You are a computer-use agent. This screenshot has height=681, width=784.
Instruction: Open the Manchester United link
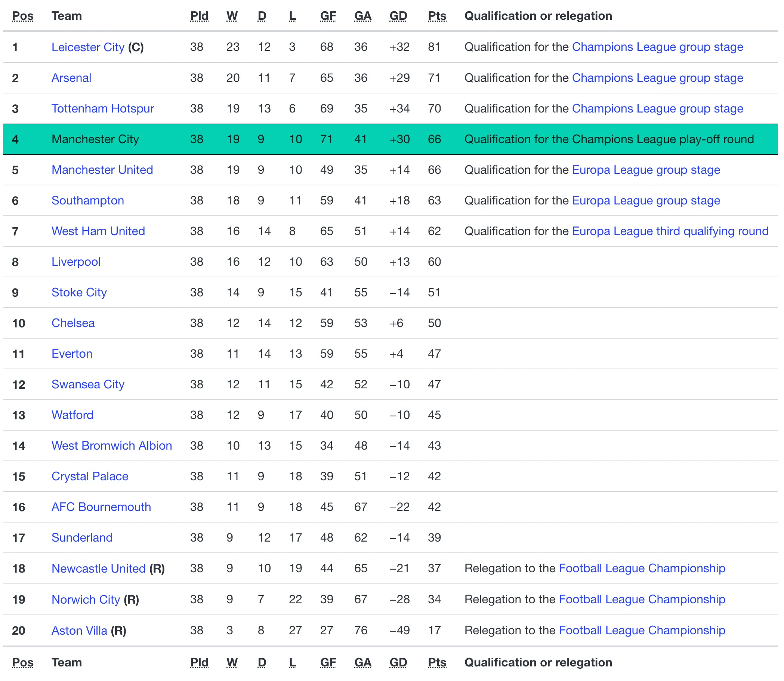pyautogui.click(x=102, y=170)
